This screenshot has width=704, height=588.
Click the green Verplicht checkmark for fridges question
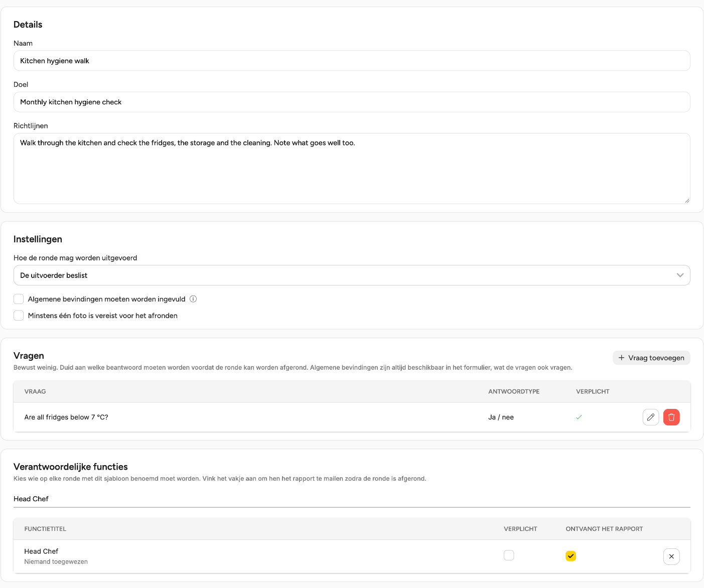click(x=579, y=417)
